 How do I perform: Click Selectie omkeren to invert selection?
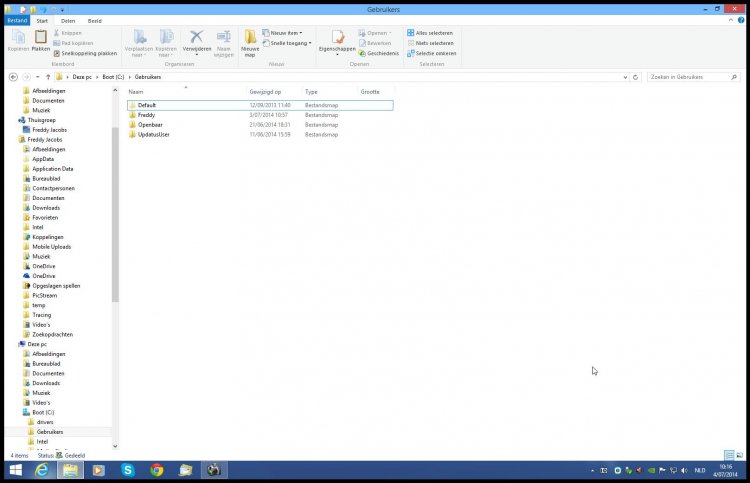coord(431,54)
